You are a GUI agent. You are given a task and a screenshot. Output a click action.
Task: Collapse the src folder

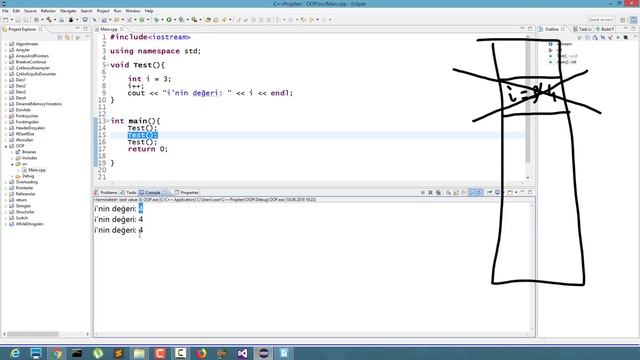click(12, 164)
